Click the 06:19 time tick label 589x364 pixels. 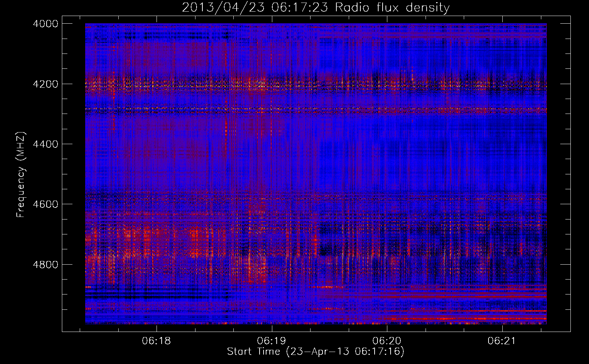272,341
